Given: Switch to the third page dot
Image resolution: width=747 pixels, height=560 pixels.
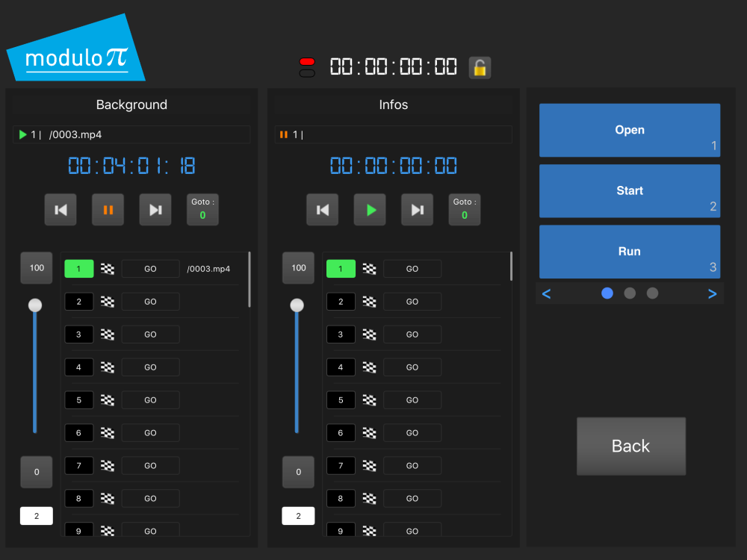Looking at the screenshot, I should coord(652,293).
